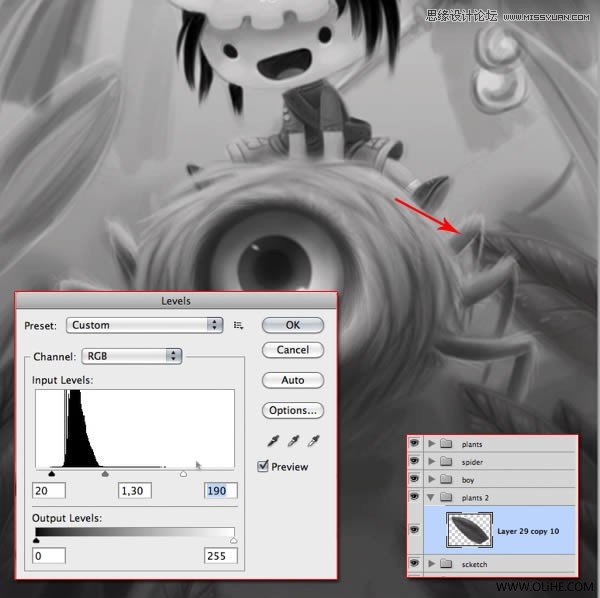Click the input black point slider
Screen dimensions: 600x598
tap(52, 474)
